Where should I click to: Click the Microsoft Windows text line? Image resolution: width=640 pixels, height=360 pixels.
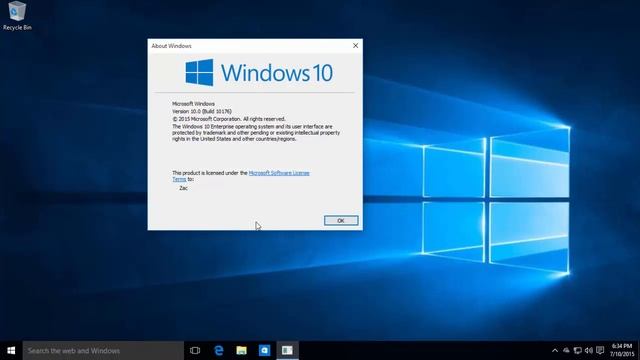193,104
